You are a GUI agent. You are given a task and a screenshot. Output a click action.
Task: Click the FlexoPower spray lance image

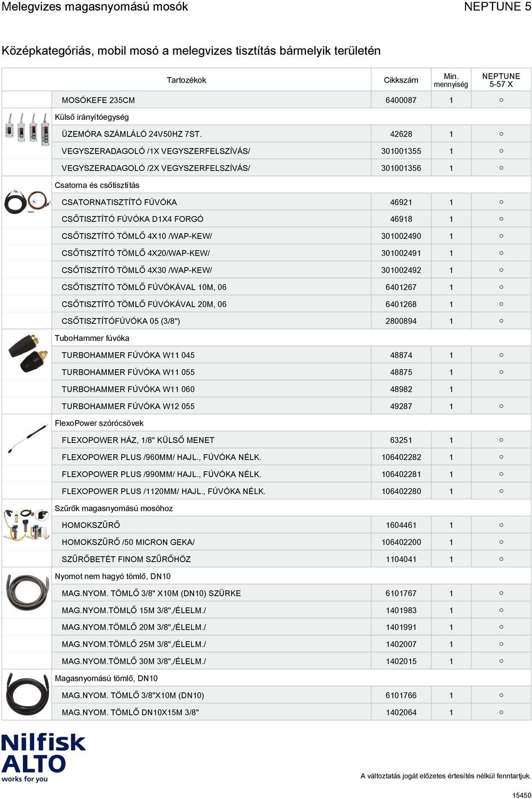pyautogui.click(x=27, y=438)
